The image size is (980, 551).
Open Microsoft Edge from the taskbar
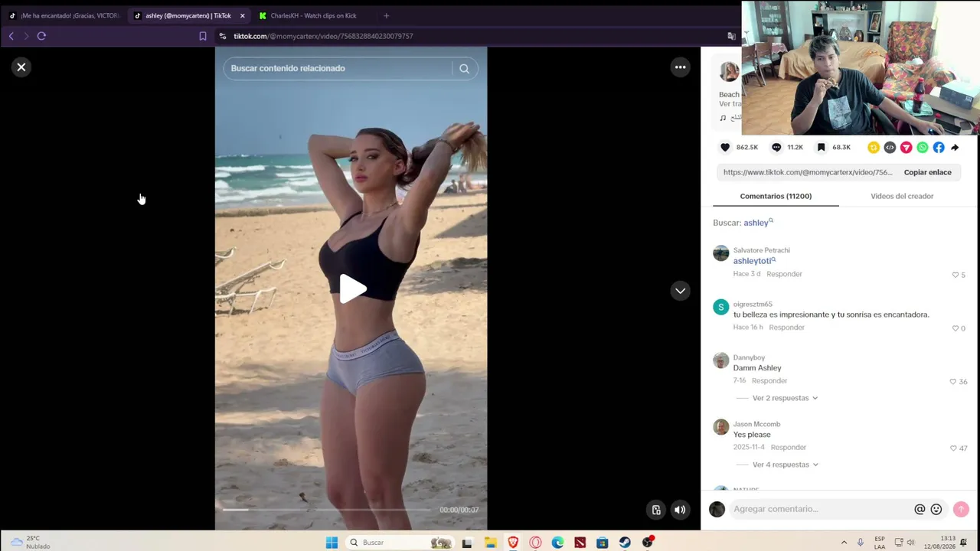[x=557, y=543]
